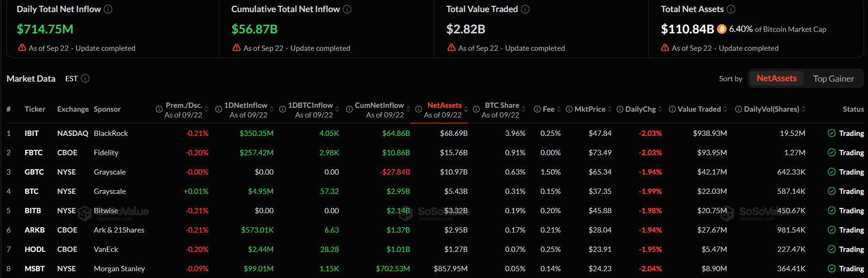Image resolution: width=868 pixels, height=278 pixels.
Task: Click info icon before 1DNetInflow column header
Action: (218, 109)
